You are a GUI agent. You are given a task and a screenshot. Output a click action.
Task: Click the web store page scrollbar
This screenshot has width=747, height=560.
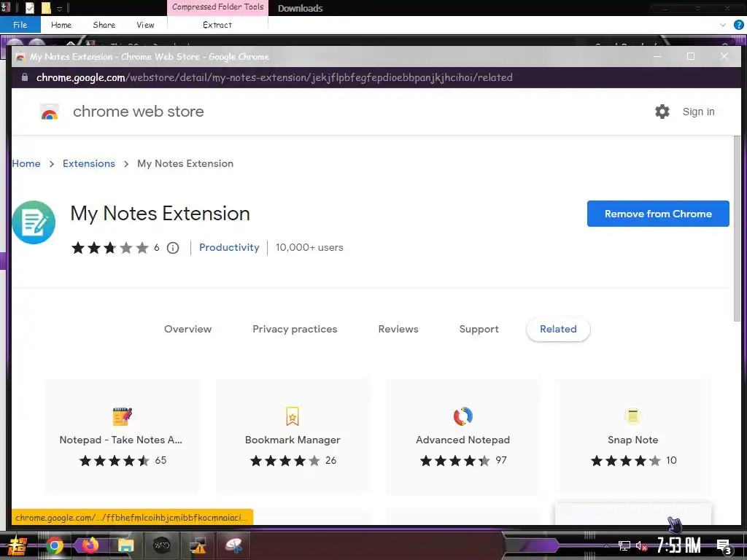click(x=737, y=228)
